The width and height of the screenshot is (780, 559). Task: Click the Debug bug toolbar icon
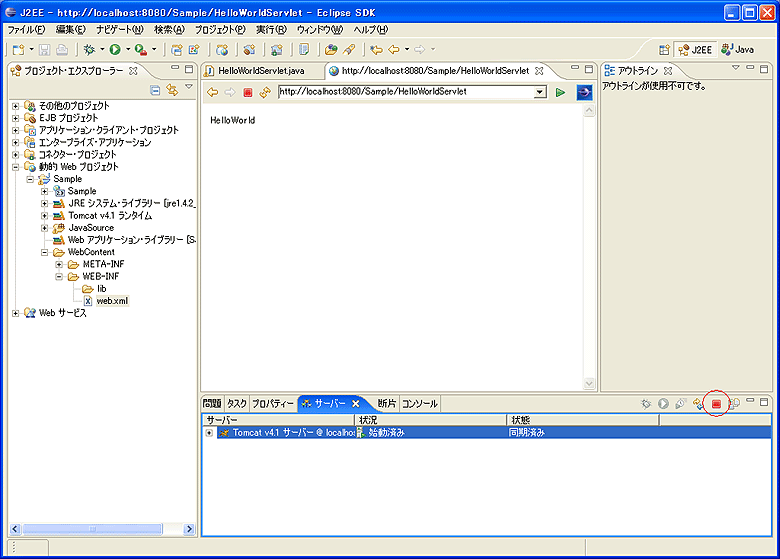coord(90,49)
